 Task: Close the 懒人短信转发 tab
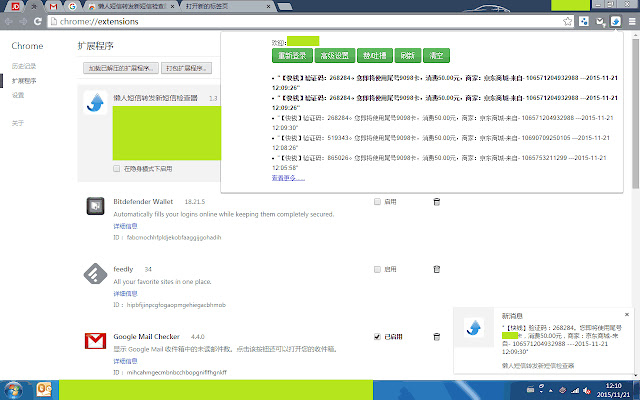pos(173,7)
